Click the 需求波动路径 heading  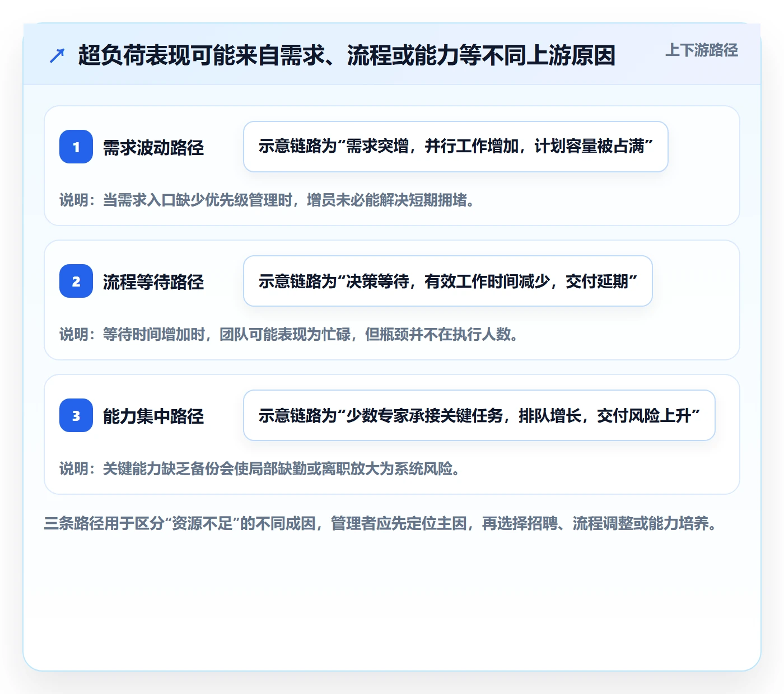coord(153,148)
